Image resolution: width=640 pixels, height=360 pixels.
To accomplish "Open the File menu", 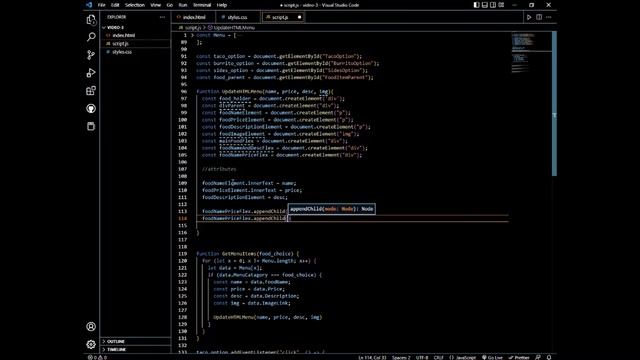I will [101, 5].
